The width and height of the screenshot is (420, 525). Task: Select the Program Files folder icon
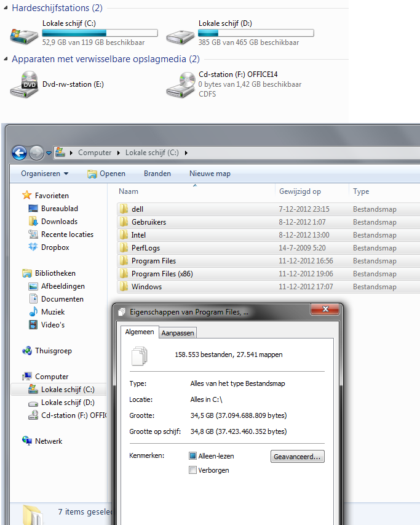pyautogui.click(x=124, y=260)
